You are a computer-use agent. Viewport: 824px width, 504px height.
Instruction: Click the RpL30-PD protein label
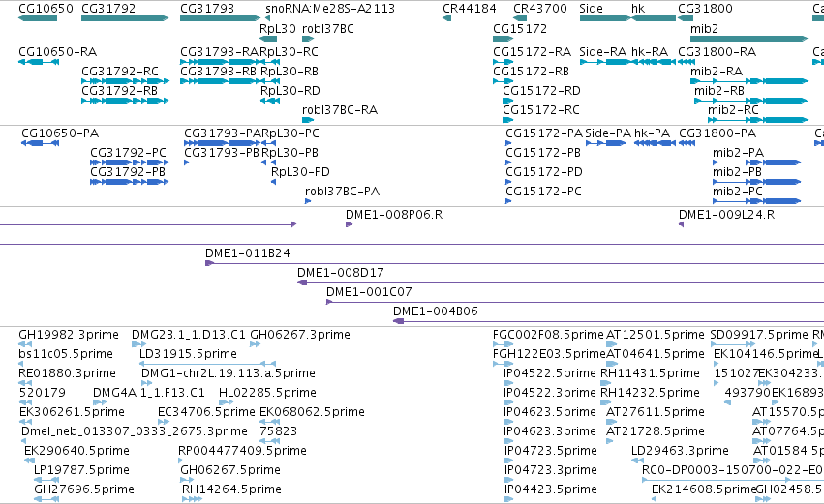[300, 172]
